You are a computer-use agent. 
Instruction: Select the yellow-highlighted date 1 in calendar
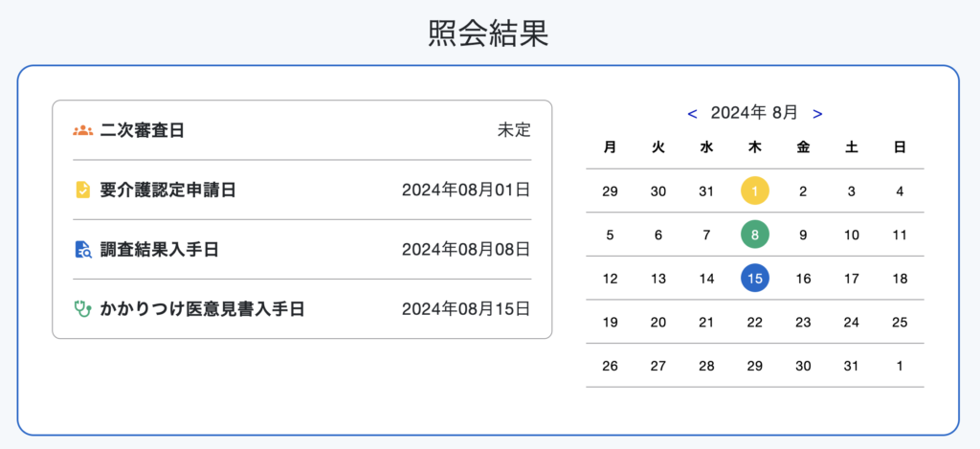pos(755,191)
